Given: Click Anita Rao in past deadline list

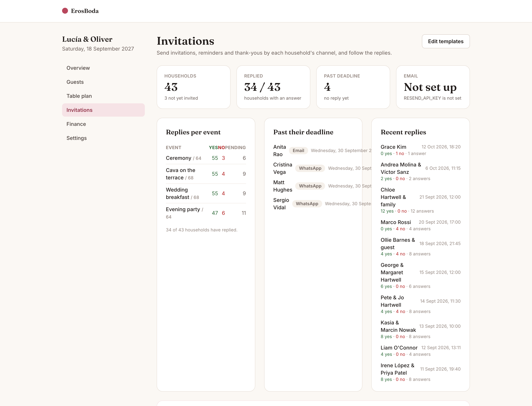Looking at the screenshot, I should 280,151.
